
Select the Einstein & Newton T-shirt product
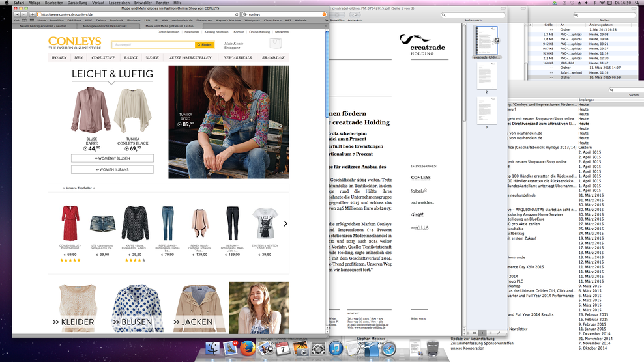pos(265,223)
